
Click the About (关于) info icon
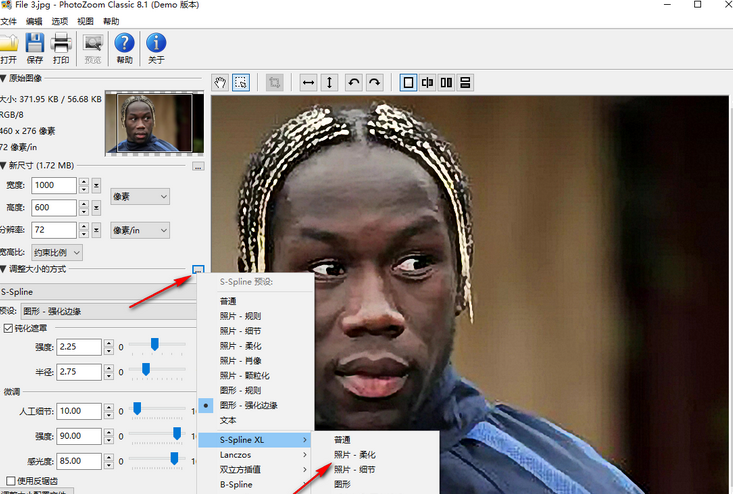[x=156, y=47]
